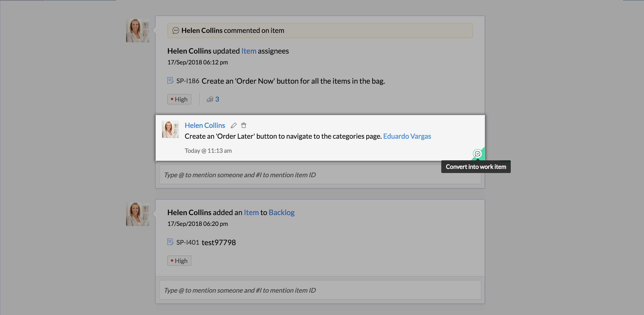The height and width of the screenshot is (315, 644).
Task: Click the SP-I186 item type icon
Action: (x=170, y=80)
